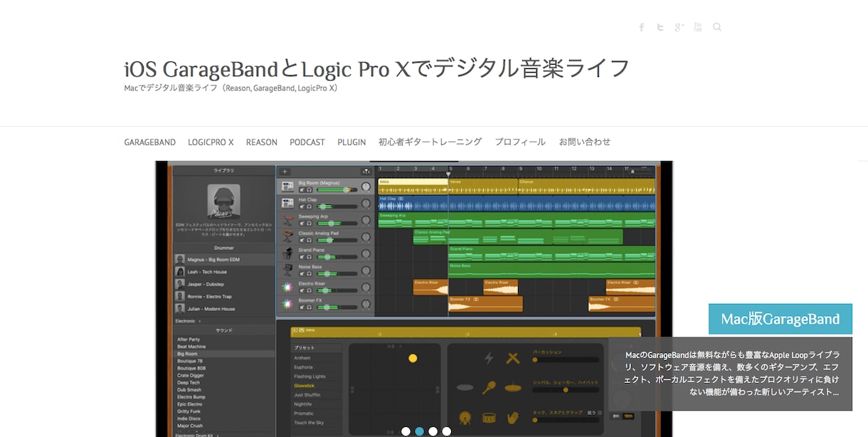Go to the PLUGIN menu item

[x=351, y=142]
